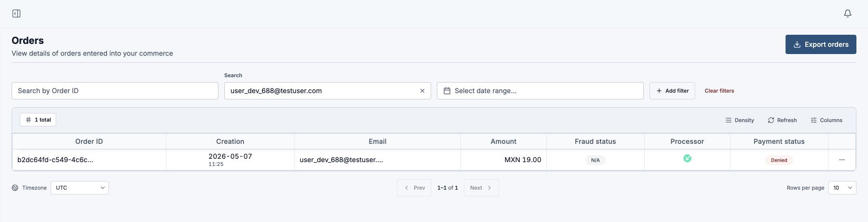Collapse the sidebar panel icon
Viewport: 868px width, 222px height.
(16, 14)
